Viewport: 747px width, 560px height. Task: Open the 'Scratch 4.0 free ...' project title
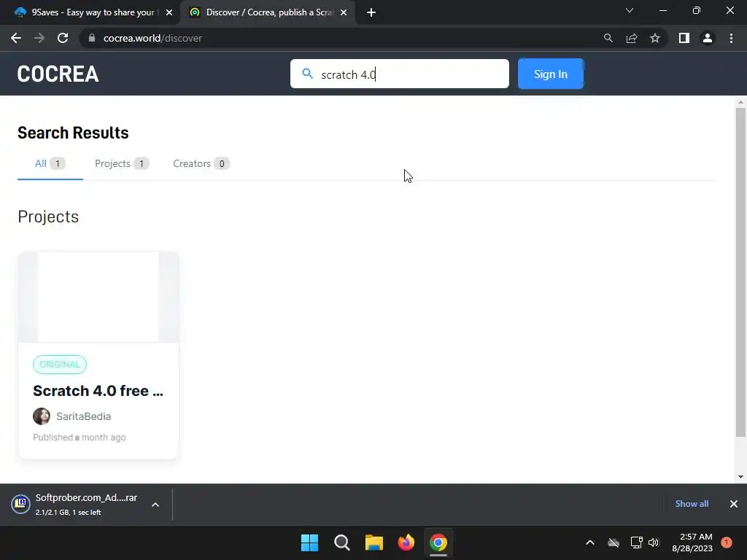[x=98, y=391]
